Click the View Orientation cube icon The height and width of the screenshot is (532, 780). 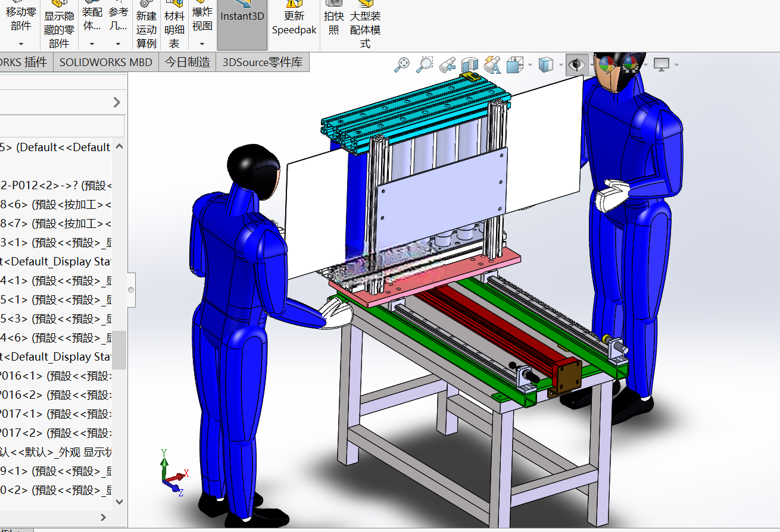514,64
